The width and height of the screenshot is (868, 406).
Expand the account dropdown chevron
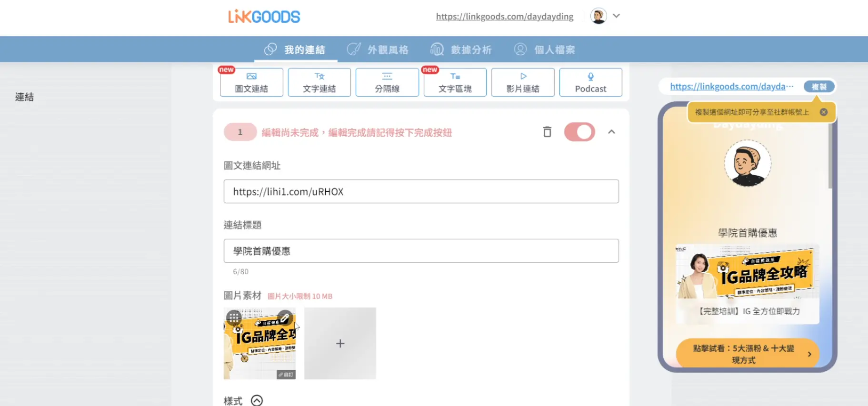[x=617, y=16]
